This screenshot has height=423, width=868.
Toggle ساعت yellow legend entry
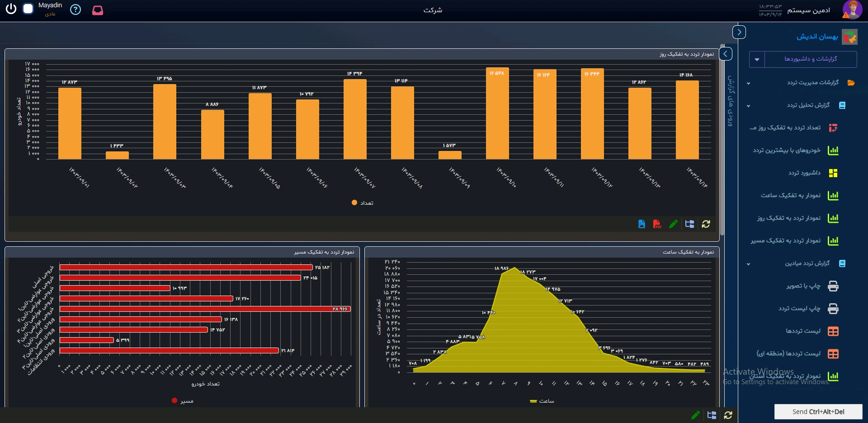pyautogui.click(x=542, y=401)
